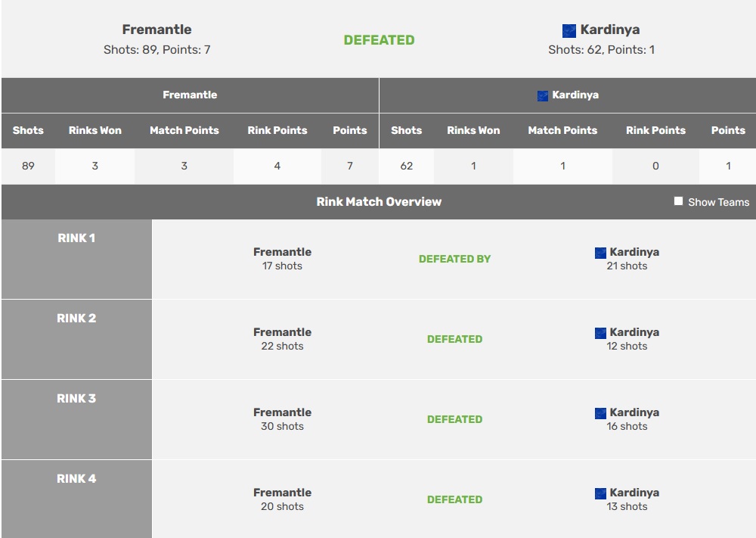Screen dimensions: 756x538
Task: Click Fremantle name in Rink 1 row
Action: [x=282, y=252]
